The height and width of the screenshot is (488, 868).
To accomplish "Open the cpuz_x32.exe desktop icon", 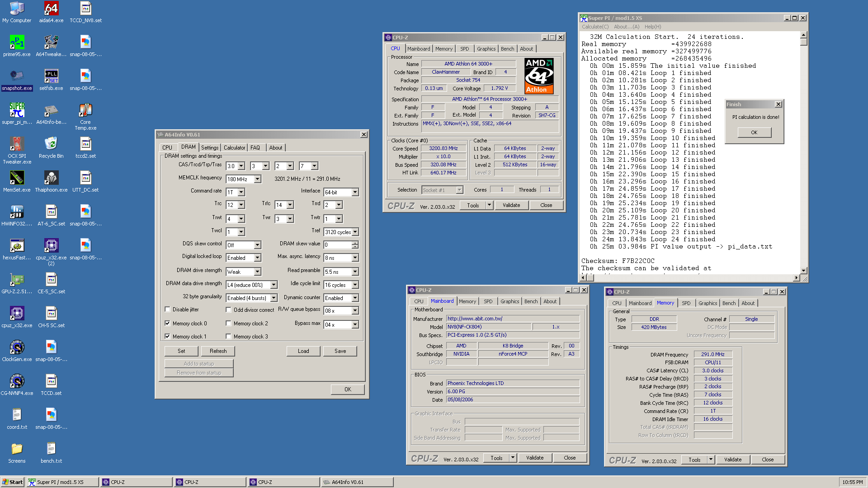I will (17, 317).
